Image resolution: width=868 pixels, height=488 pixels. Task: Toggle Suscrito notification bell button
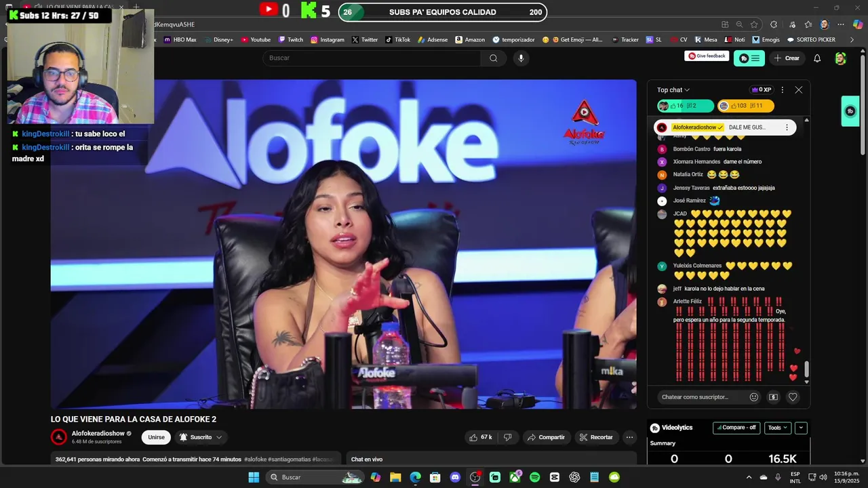[x=200, y=437]
